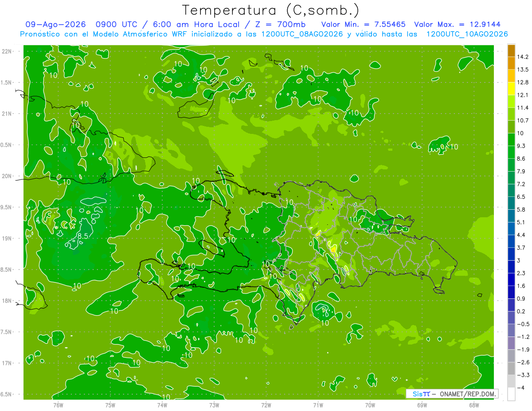Click the "17N" latitude axis label
Image resolution: width=532 pixels, height=411 pixels.
coord(7,363)
